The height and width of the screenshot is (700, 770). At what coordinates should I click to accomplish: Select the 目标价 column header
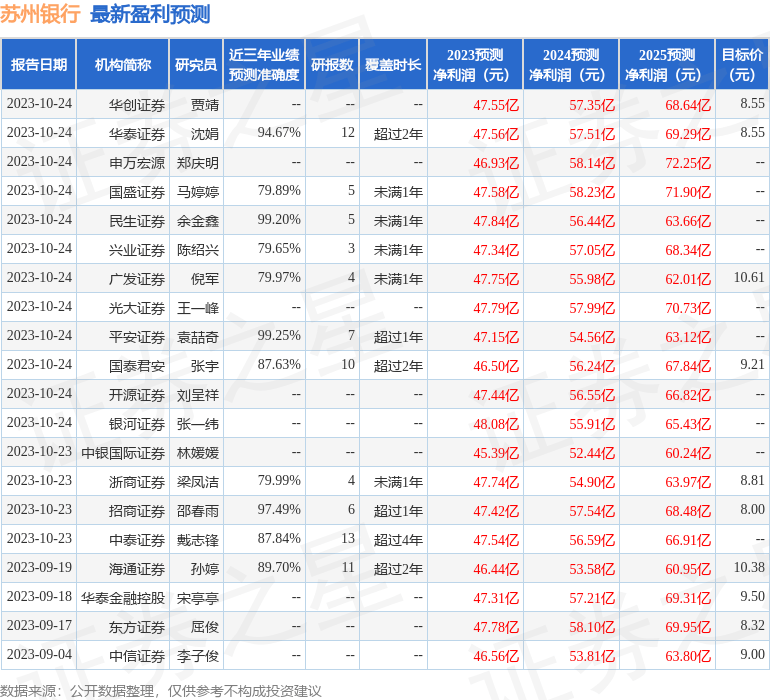coord(742,65)
